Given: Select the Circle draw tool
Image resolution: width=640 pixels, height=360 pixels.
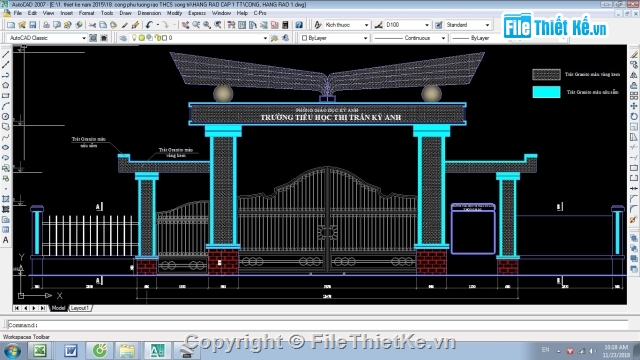Looking at the screenshot, I should pyautogui.click(x=6, y=116).
